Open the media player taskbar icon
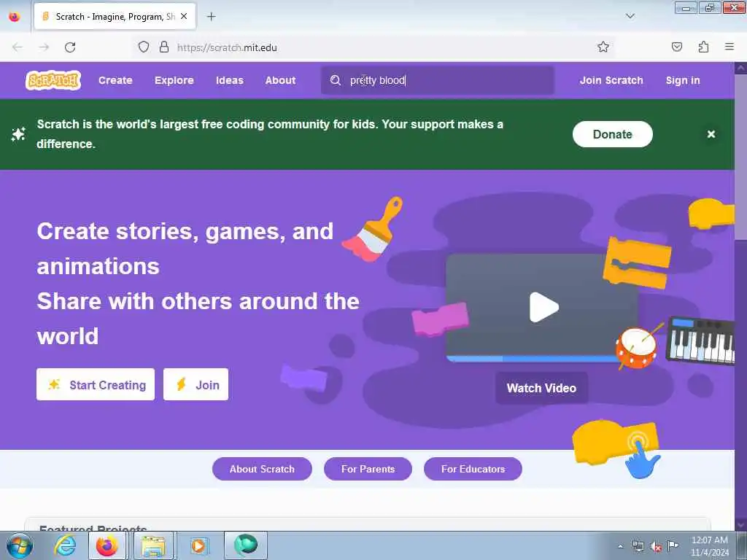The height and width of the screenshot is (560, 747). (x=198, y=545)
